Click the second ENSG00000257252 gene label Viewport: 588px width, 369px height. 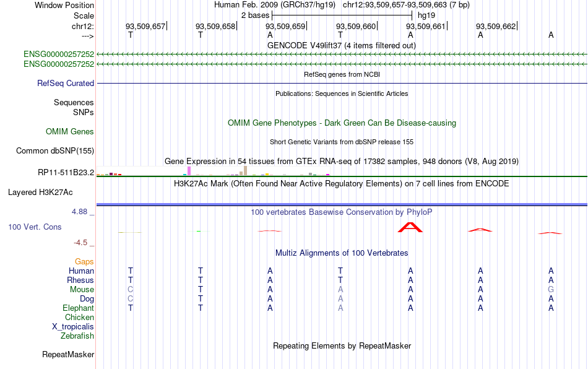59,64
